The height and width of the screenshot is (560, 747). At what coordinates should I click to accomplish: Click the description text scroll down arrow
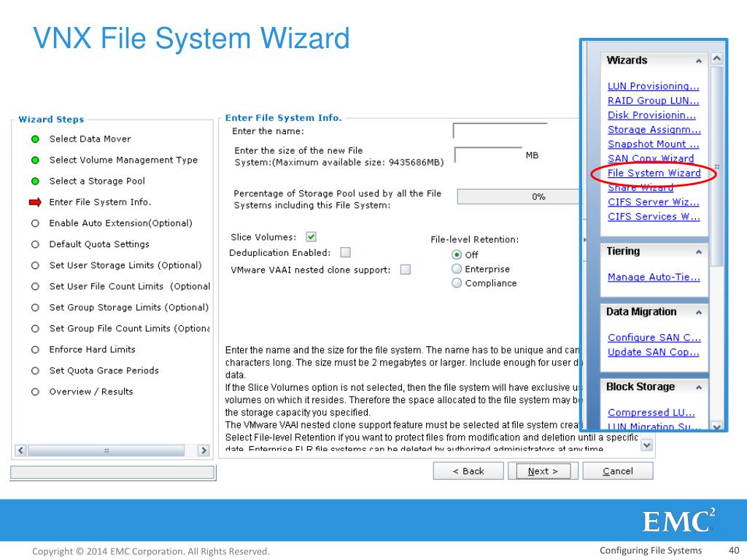[x=646, y=446]
